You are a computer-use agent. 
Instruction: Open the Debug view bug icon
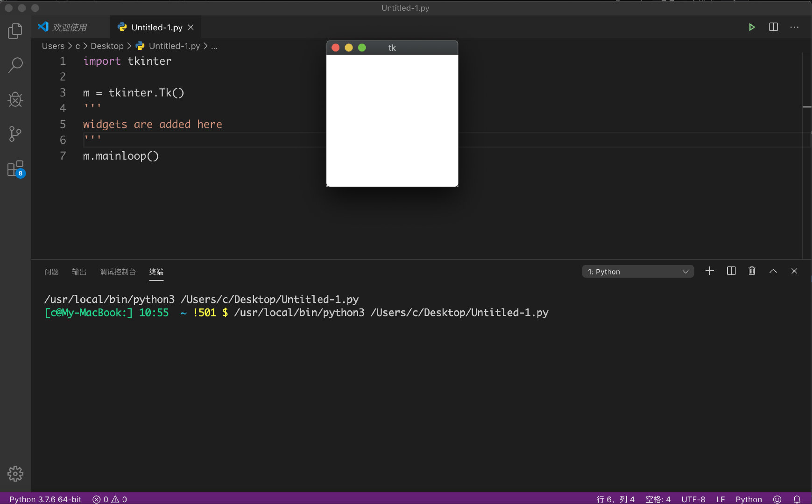click(15, 99)
